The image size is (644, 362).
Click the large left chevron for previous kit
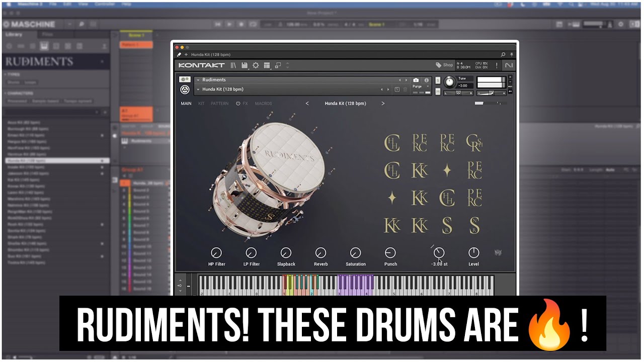click(x=307, y=104)
